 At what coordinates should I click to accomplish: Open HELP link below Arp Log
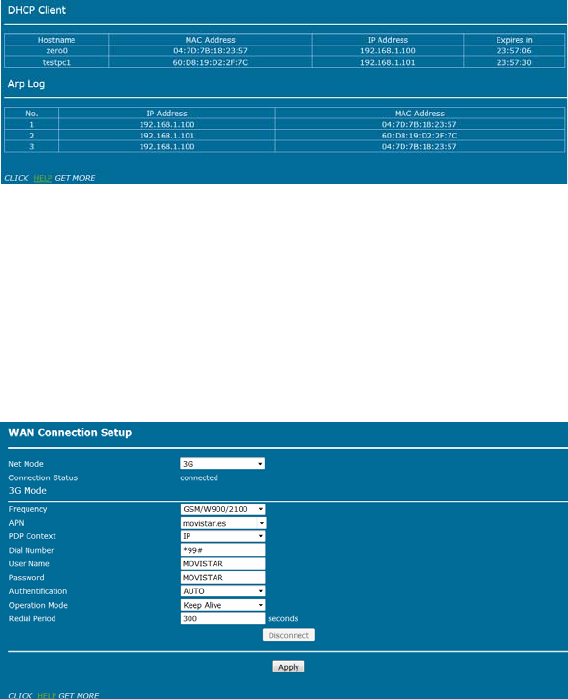click(42, 178)
